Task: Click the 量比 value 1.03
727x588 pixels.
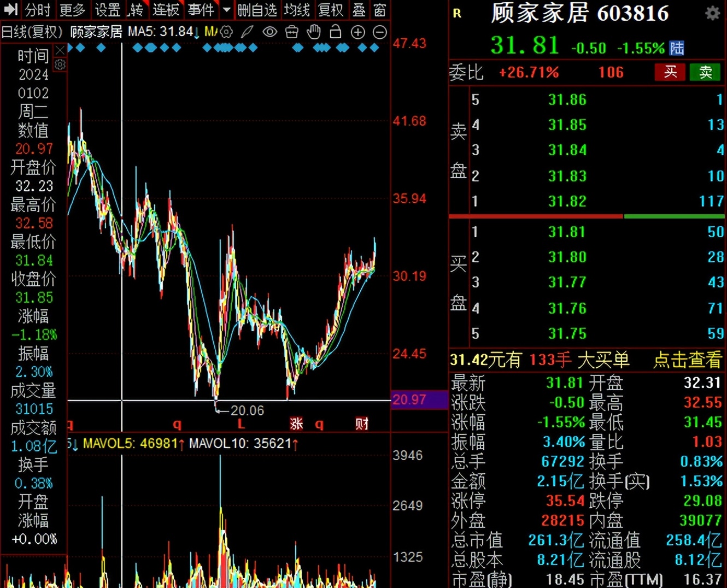Action: [707, 442]
